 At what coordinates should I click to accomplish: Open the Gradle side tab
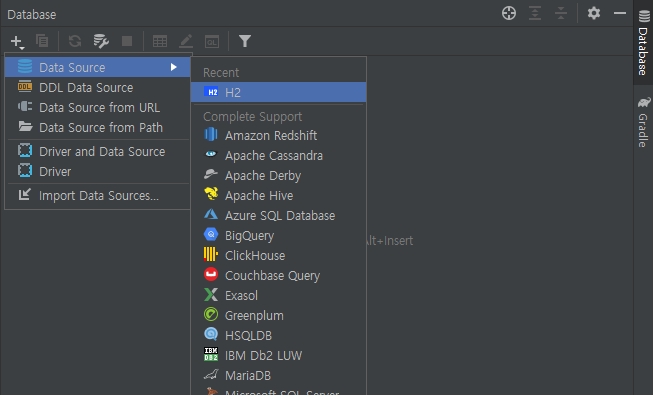coord(643,122)
